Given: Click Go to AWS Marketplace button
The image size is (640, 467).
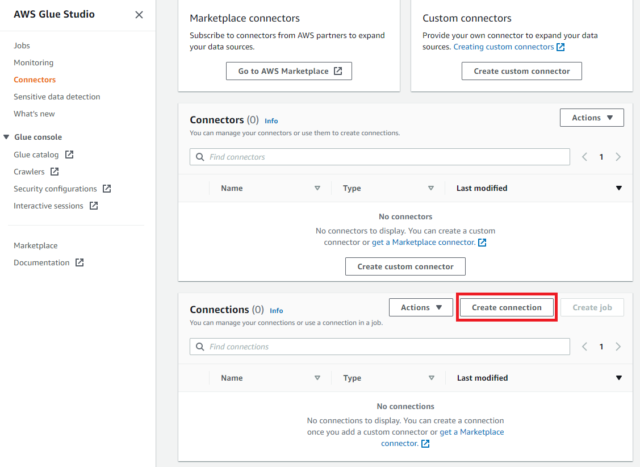Looking at the screenshot, I should 289,71.
